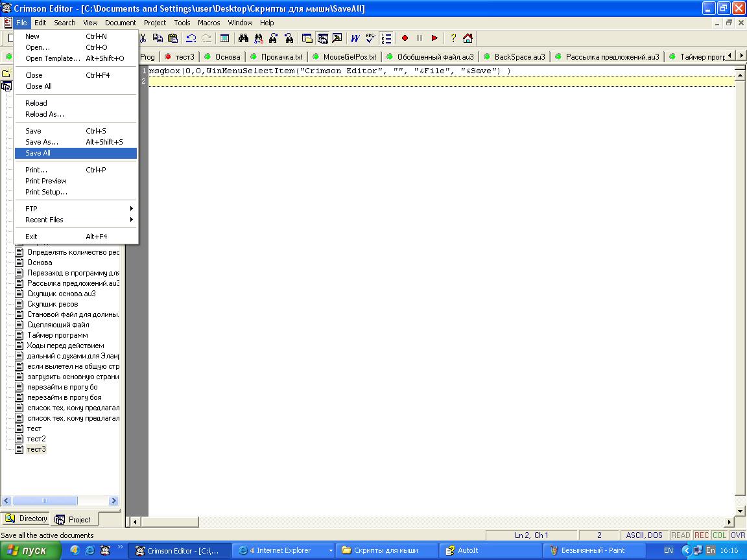
Task: Select тест2 file in the file list
Action: [36, 439]
